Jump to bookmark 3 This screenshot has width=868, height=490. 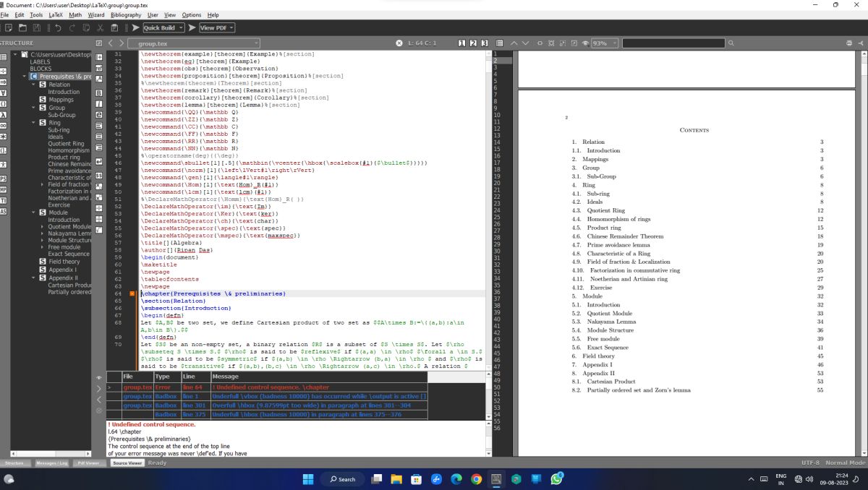(x=485, y=43)
